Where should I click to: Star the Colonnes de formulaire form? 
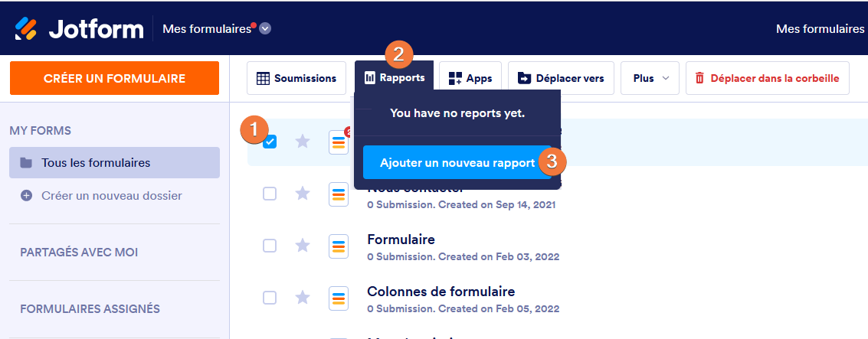click(x=303, y=298)
